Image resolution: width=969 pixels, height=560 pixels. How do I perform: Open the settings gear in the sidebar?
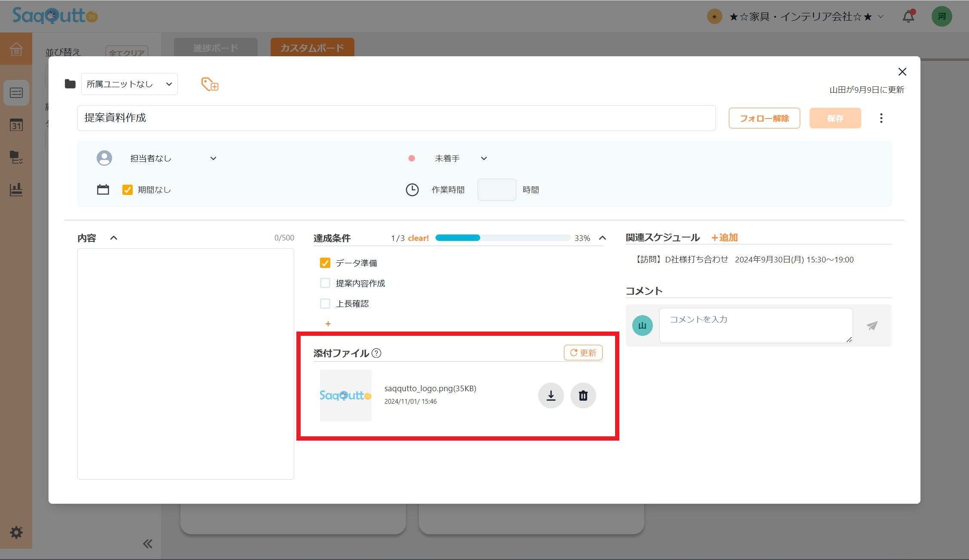pos(16,533)
